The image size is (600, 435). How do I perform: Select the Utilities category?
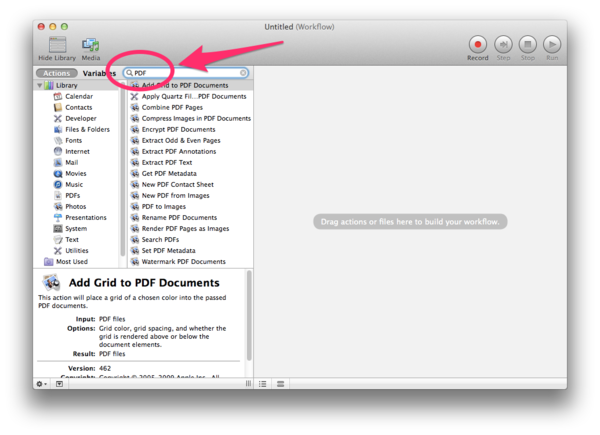point(77,251)
